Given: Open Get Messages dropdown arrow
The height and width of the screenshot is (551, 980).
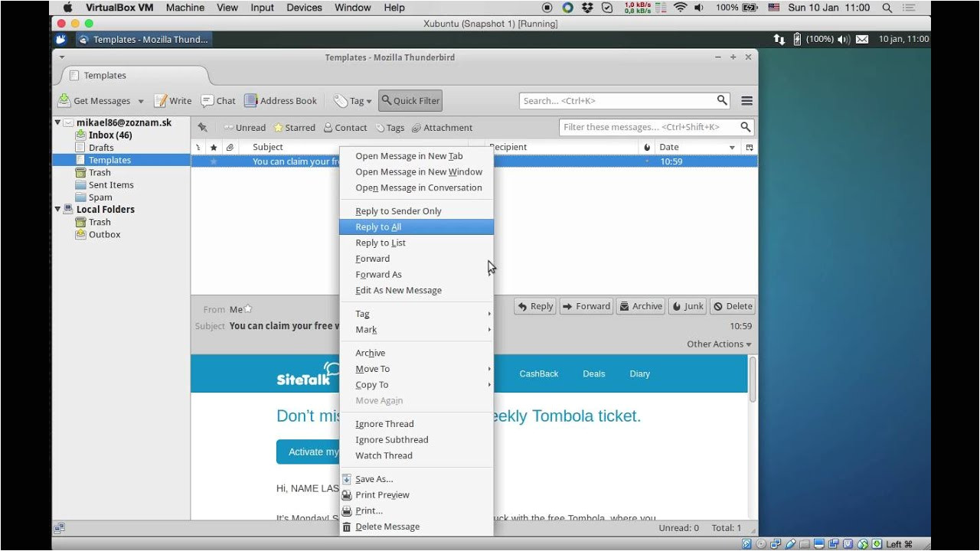Looking at the screenshot, I should 141,101.
